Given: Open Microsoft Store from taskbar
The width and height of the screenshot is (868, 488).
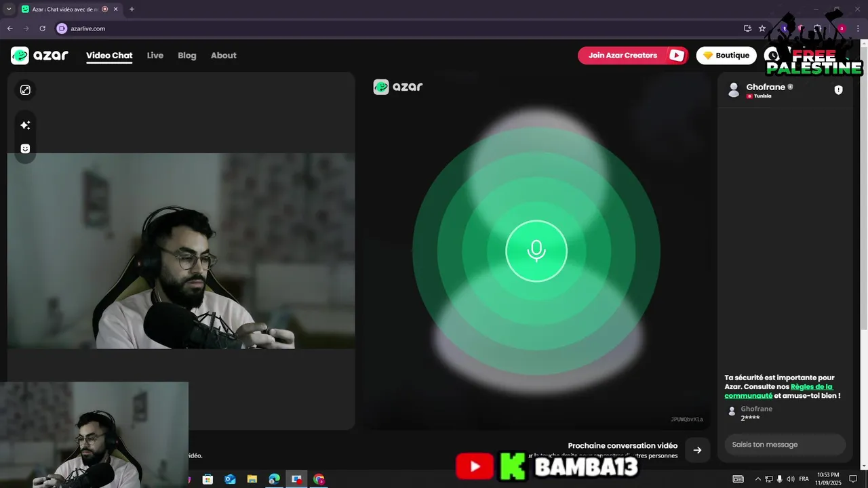Looking at the screenshot, I should click(208, 479).
